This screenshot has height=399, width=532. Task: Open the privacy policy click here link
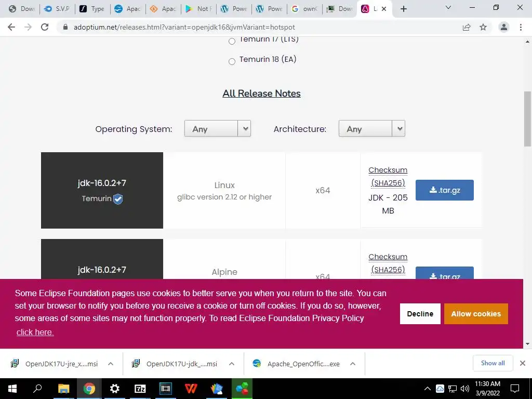tap(35, 332)
